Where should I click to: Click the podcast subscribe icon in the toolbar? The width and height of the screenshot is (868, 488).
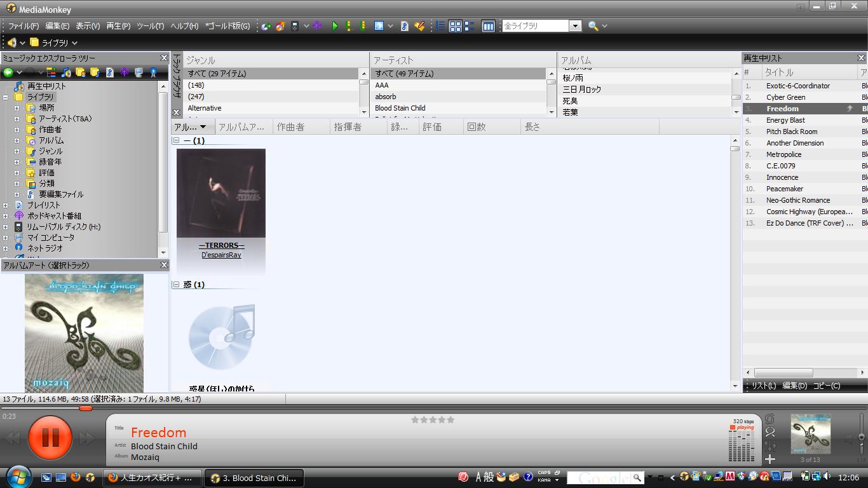[x=316, y=26]
